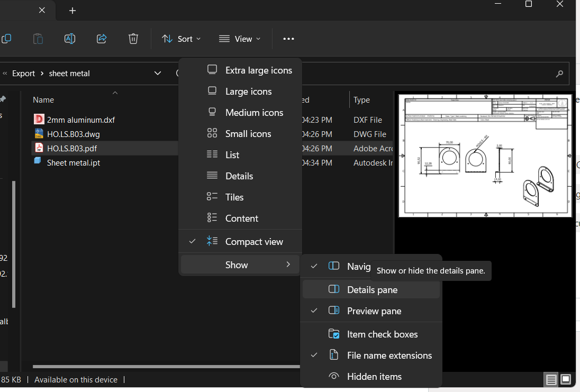Open the View dropdown
Image resolution: width=580 pixels, height=392 pixels.
point(240,39)
